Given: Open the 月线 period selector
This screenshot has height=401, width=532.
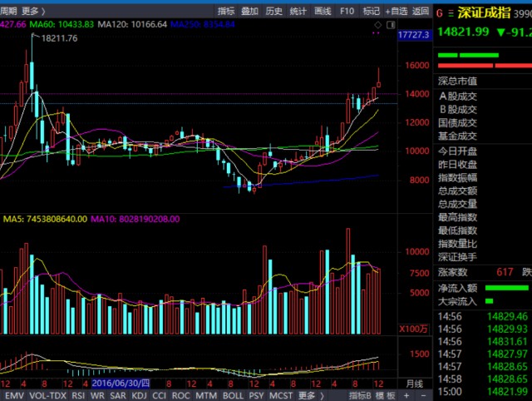Looking at the screenshot, I should point(414,383).
